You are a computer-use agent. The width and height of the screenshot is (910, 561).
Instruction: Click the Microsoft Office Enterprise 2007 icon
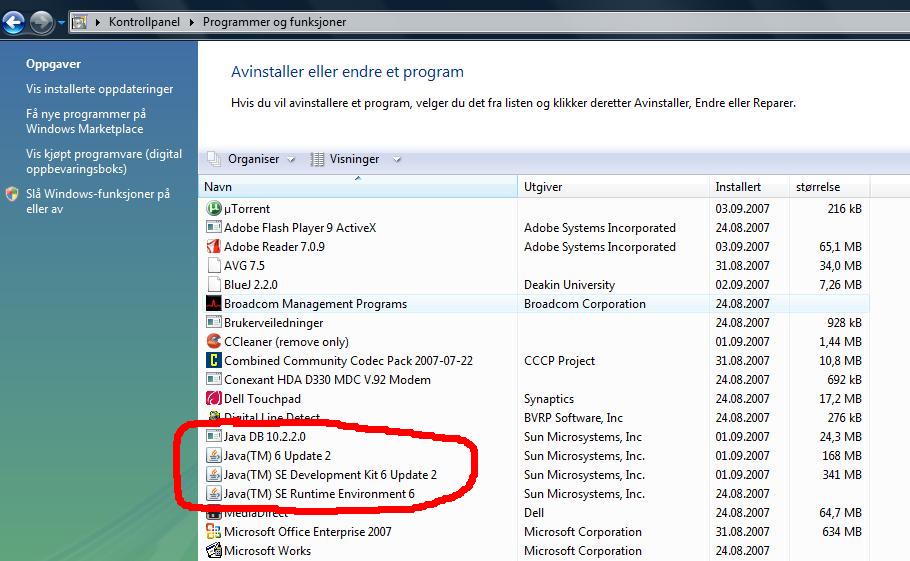click(214, 531)
